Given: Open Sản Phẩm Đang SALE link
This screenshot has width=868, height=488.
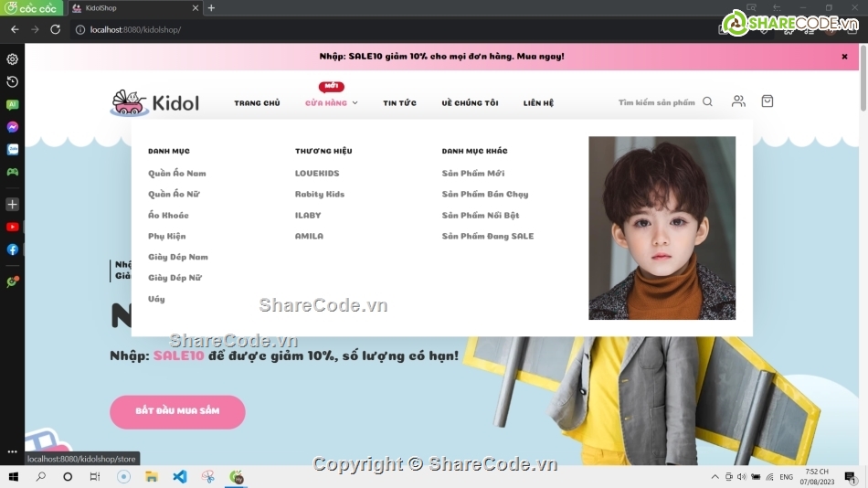Looking at the screenshot, I should [488, 236].
